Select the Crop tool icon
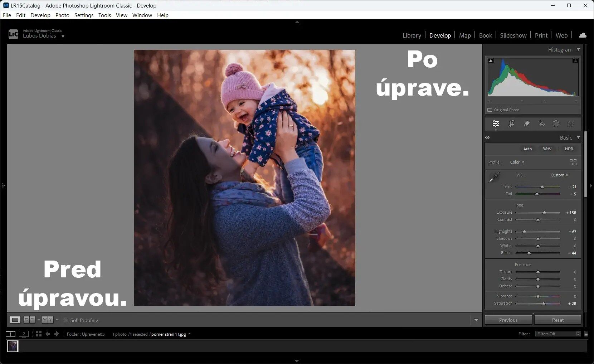This screenshot has width=594, height=364. [511, 123]
